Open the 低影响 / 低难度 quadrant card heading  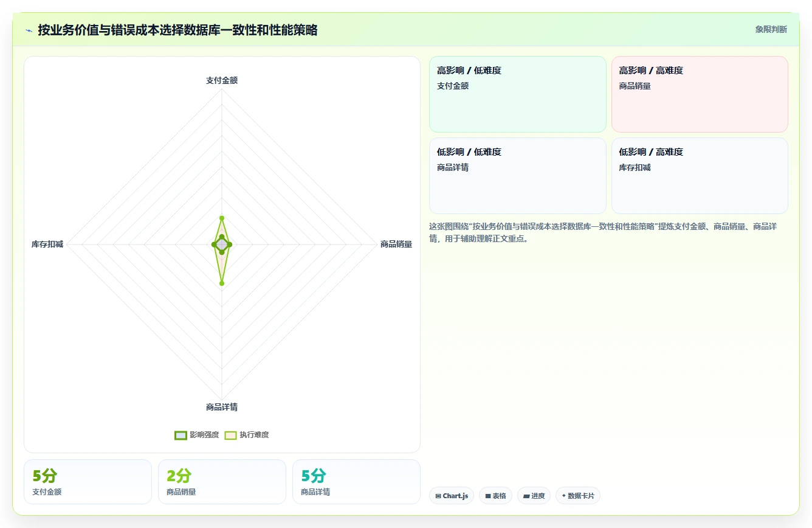469,152
